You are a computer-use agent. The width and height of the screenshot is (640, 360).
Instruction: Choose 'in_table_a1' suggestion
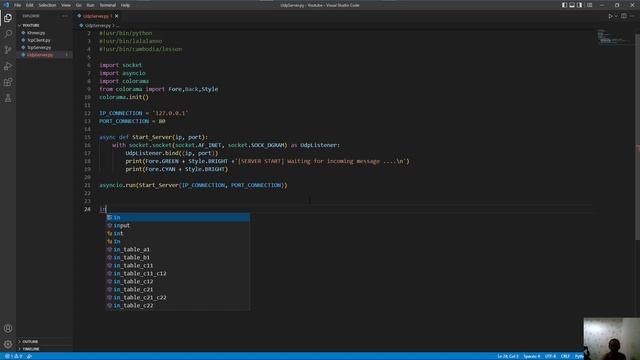point(178,249)
